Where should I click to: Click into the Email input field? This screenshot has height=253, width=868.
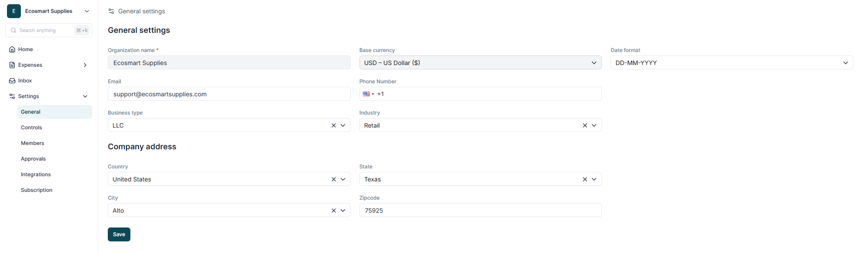coord(229,94)
